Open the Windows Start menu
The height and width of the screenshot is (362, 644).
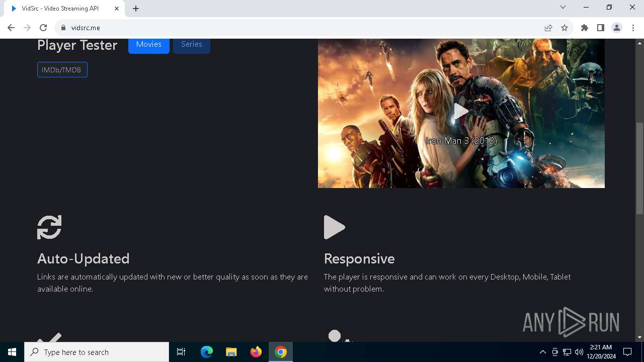pyautogui.click(x=12, y=352)
